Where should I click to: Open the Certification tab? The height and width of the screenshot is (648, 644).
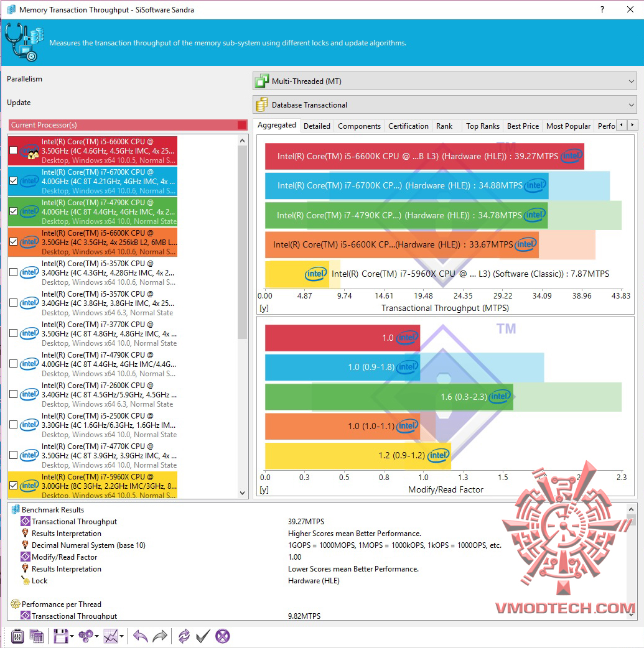(x=408, y=126)
